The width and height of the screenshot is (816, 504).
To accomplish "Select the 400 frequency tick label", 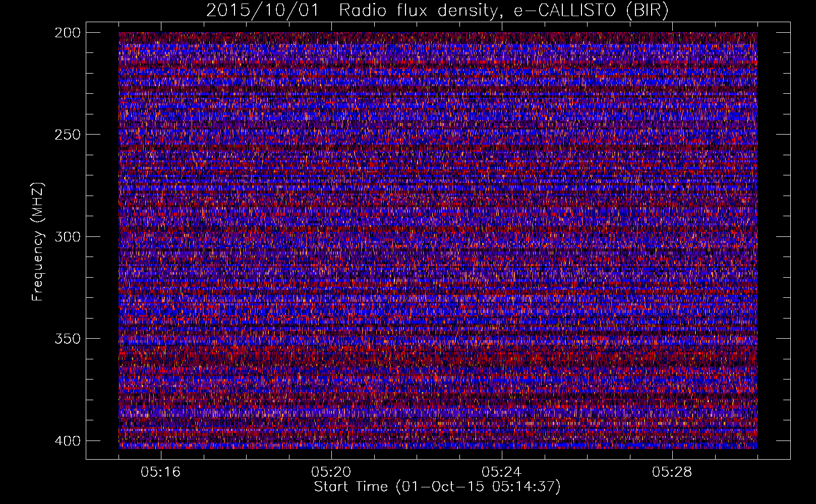I will click(67, 440).
